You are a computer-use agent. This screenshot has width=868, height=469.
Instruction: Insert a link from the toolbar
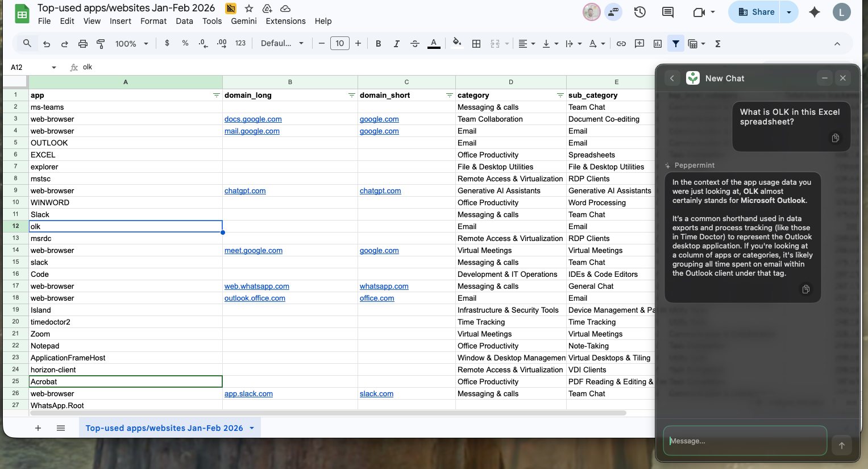click(x=621, y=43)
